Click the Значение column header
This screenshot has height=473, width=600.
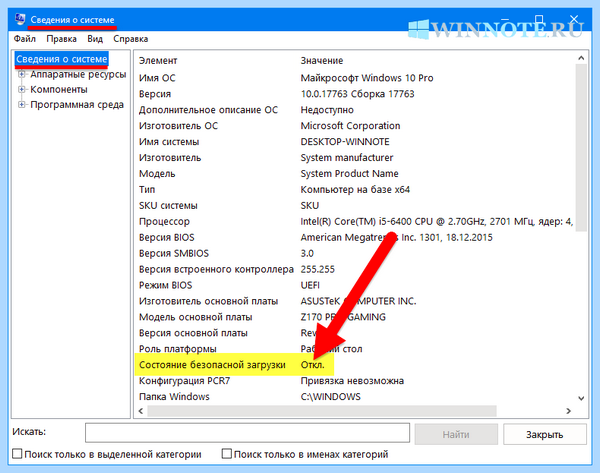[322, 60]
